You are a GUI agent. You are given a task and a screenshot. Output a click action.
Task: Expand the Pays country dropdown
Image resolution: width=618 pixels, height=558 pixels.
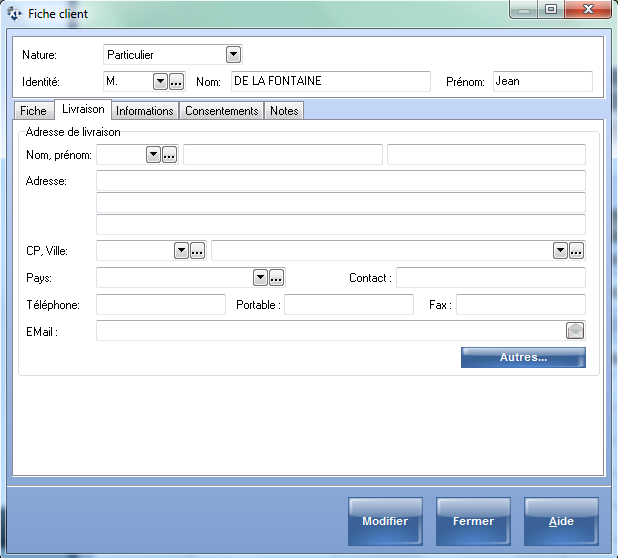pos(260,278)
